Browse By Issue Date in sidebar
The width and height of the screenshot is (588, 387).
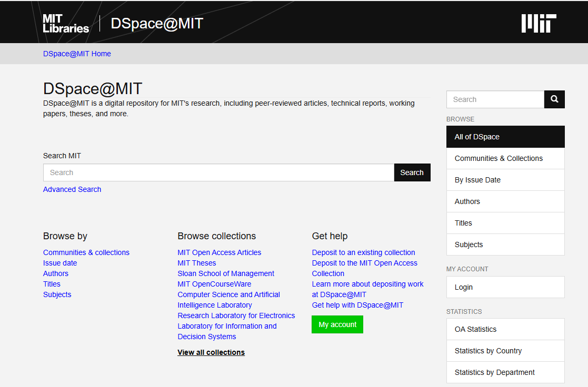(505, 180)
